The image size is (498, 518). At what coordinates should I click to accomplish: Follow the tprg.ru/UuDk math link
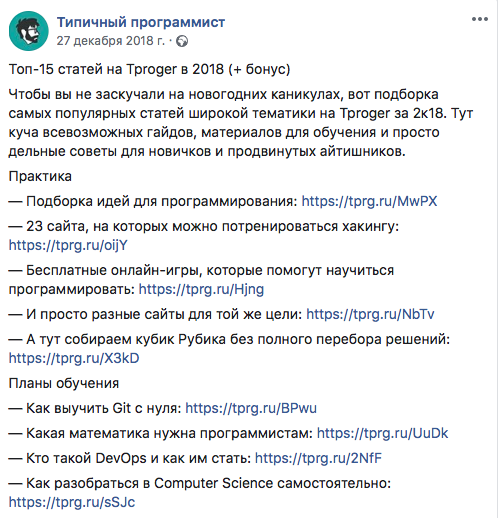click(383, 433)
